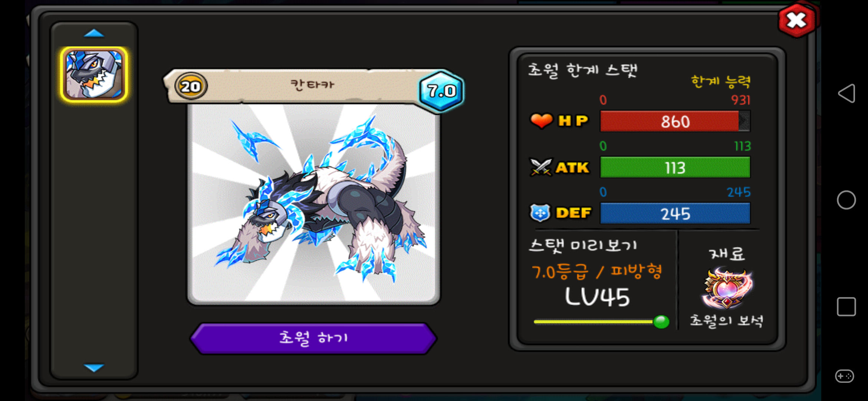The image size is (868, 401).
Task: Tap the 초월 하기 purple button
Action: point(313,338)
